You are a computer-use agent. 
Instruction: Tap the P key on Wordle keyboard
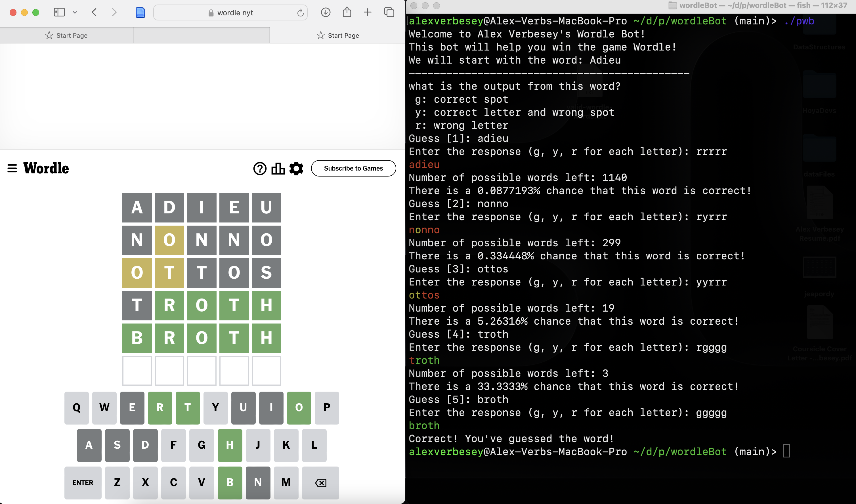(327, 408)
